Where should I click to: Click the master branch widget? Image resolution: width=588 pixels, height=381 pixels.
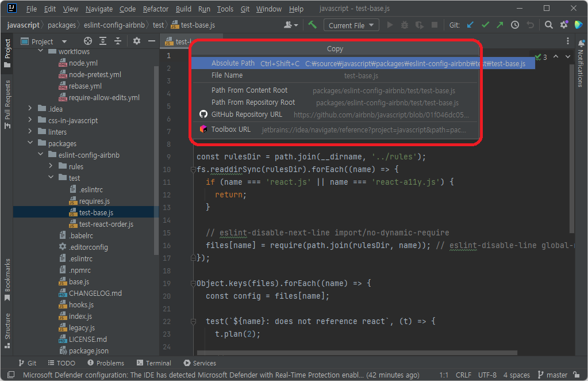pos(553,375)
